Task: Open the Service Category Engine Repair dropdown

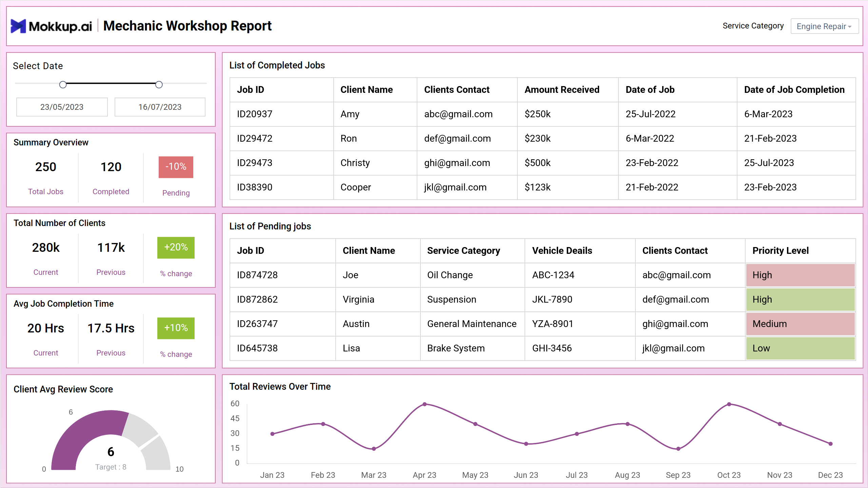Action: pyautogui.click(x=824, y=26)
